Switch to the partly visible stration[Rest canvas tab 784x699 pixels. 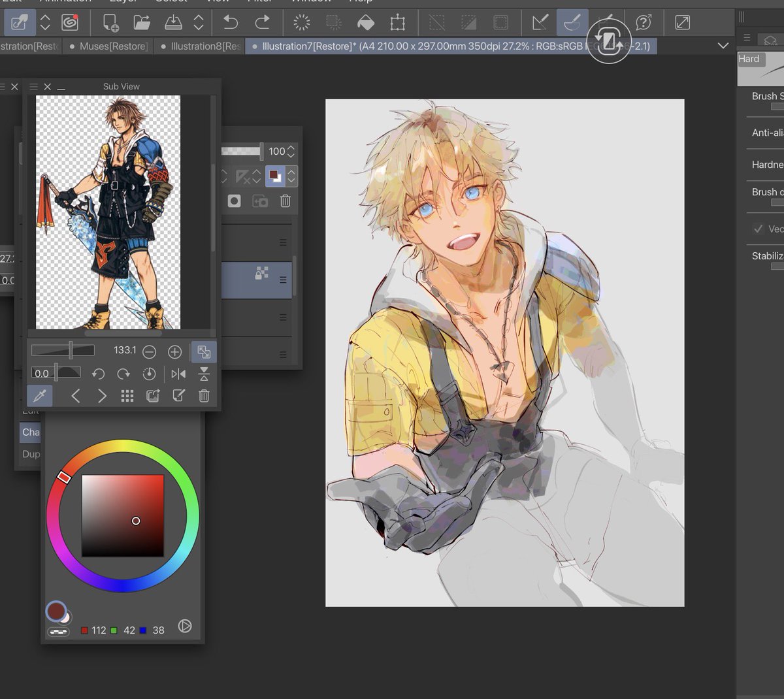tap(30, 46)
